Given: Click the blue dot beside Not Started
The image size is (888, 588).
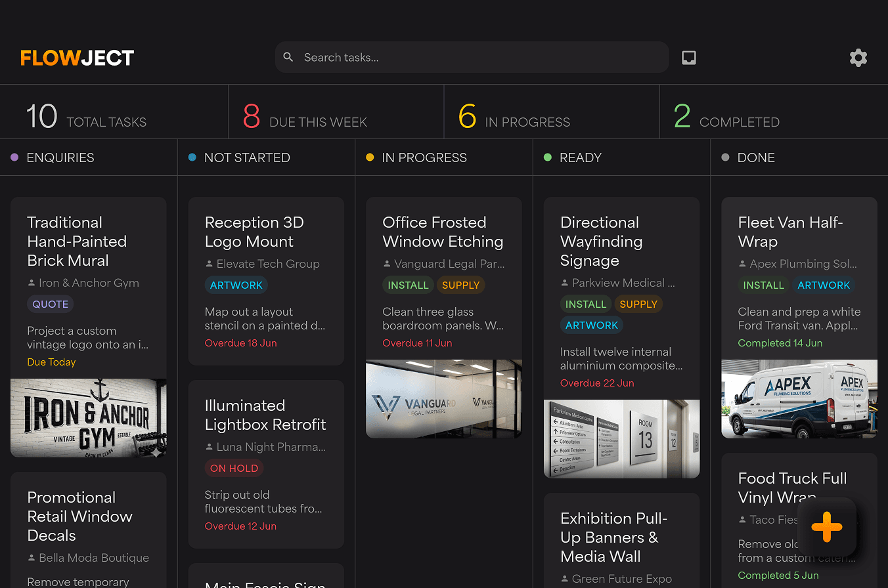Looking at the screenshot, I should 192,157.
